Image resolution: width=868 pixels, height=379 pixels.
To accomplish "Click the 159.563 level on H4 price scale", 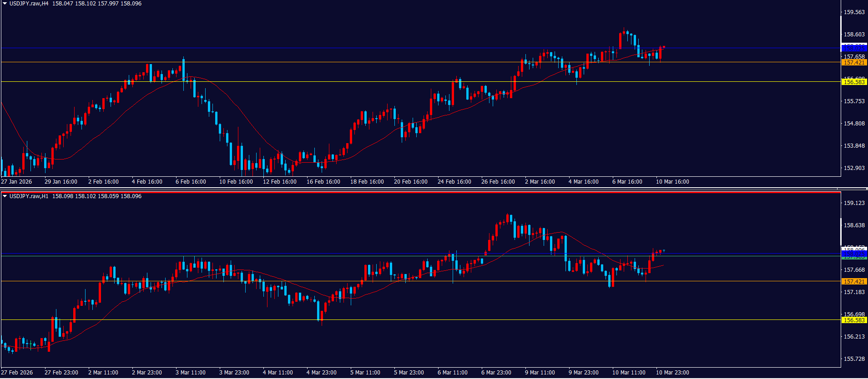I will [x=854, y=12].
